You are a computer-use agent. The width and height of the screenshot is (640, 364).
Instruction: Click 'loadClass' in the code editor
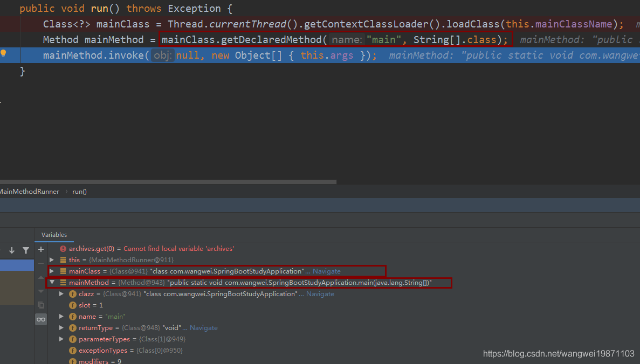coord(473,24)
